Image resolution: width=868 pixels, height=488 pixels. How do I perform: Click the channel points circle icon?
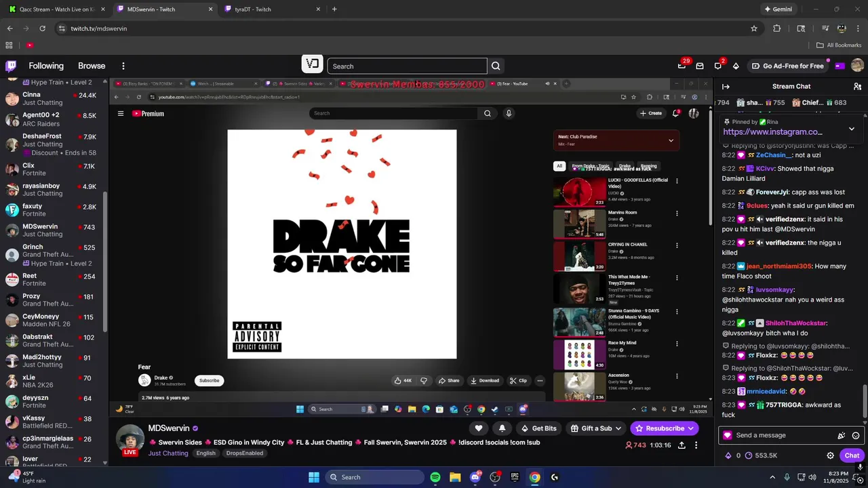tap(747, 455)
